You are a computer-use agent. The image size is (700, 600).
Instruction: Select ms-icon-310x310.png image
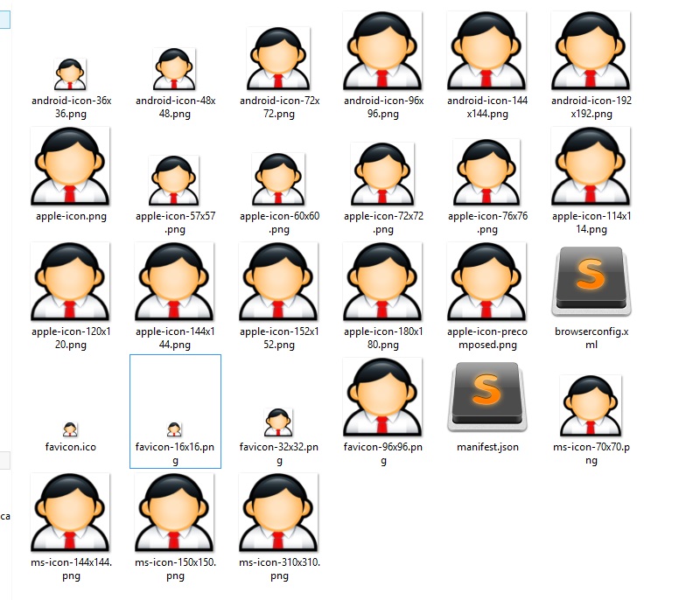click(x=278, y=513)
